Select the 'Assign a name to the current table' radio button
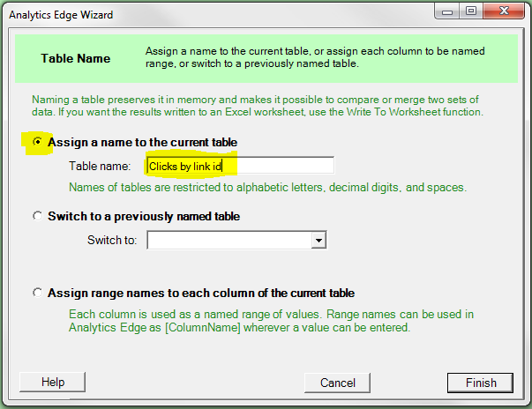The height and width of the screenshot is (409, 532). point(37,142)
